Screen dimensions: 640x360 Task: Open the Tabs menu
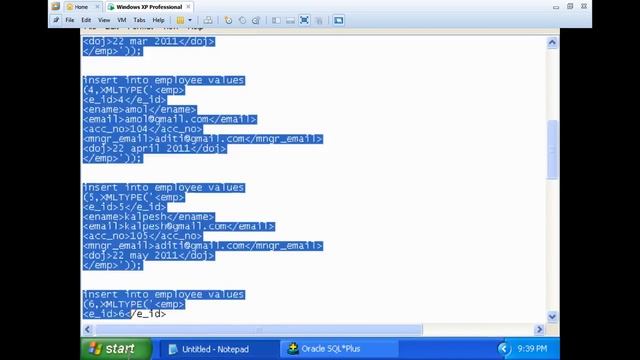[139, 20]
